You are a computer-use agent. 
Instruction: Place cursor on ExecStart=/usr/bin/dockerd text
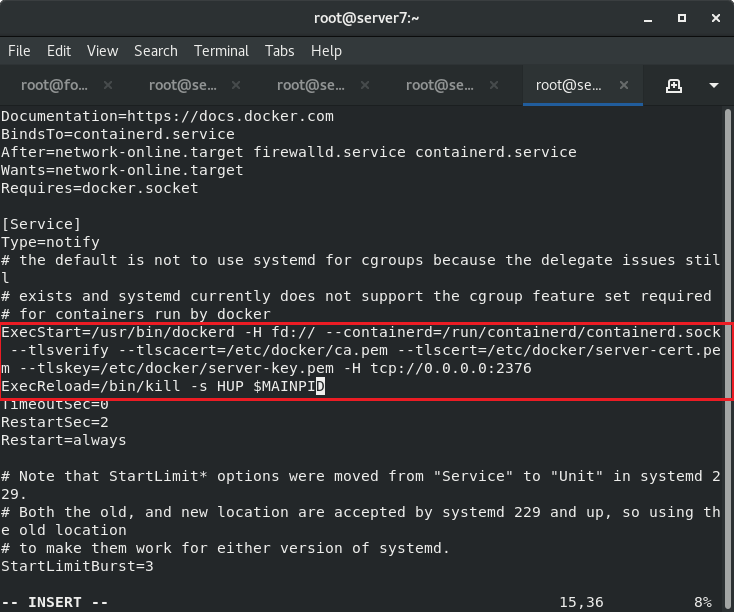118,332
